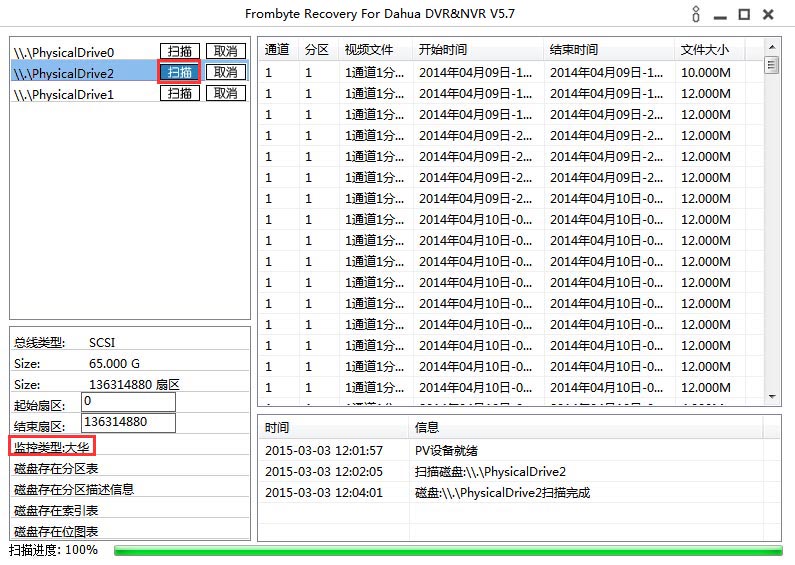Click highlighted 扫描 button for PhysicalDrive2
Viewport: 795px width, 565px height.
[x=180, y=72]
